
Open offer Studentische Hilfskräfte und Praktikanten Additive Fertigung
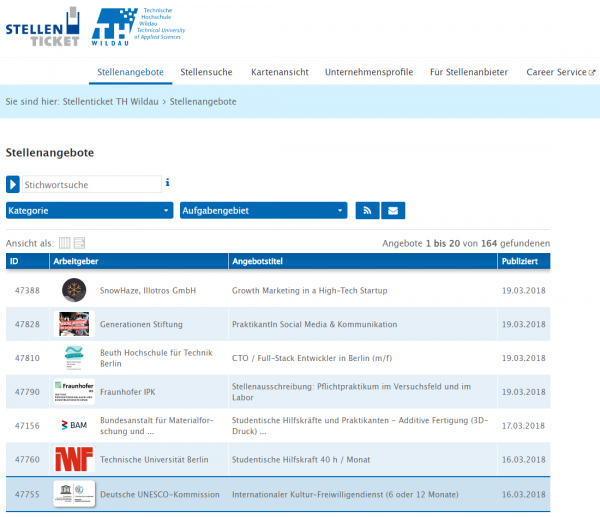coord(360,426)
